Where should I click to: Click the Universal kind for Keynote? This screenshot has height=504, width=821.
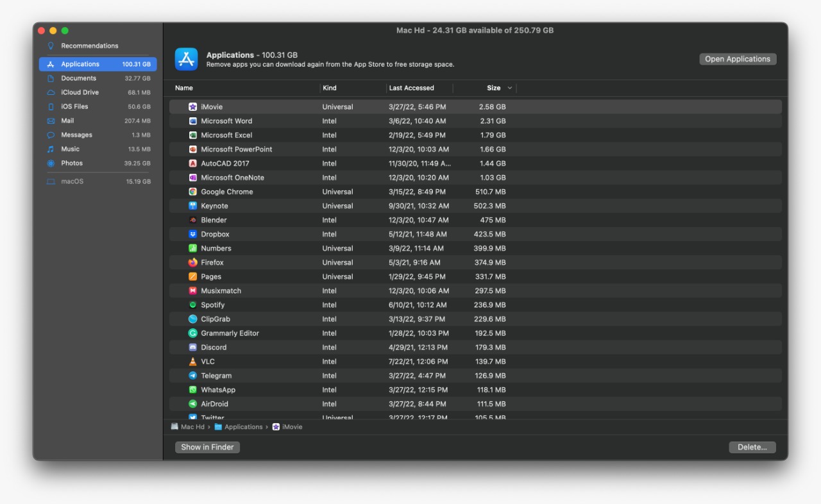pos(338,206)
